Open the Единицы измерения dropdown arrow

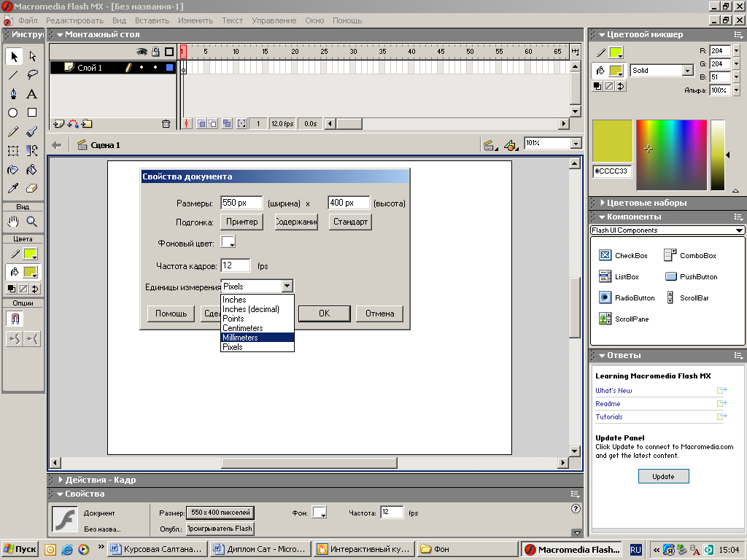point(287,286)
